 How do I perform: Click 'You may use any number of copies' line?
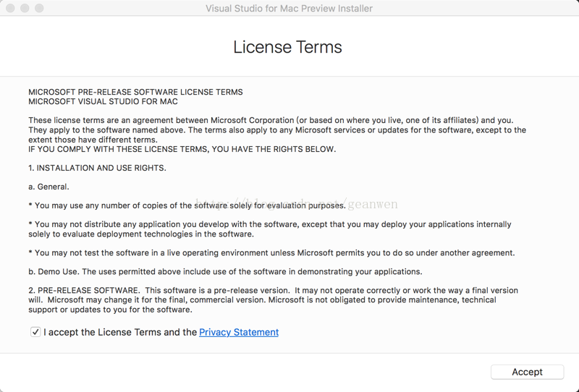pos(187,205)
